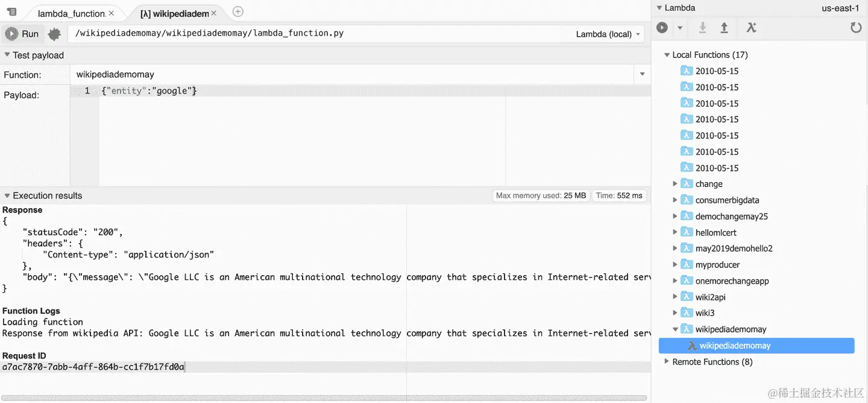Click the Remote Functions (8) label
This screenshot has width=868, height=403.
(712, 361)
